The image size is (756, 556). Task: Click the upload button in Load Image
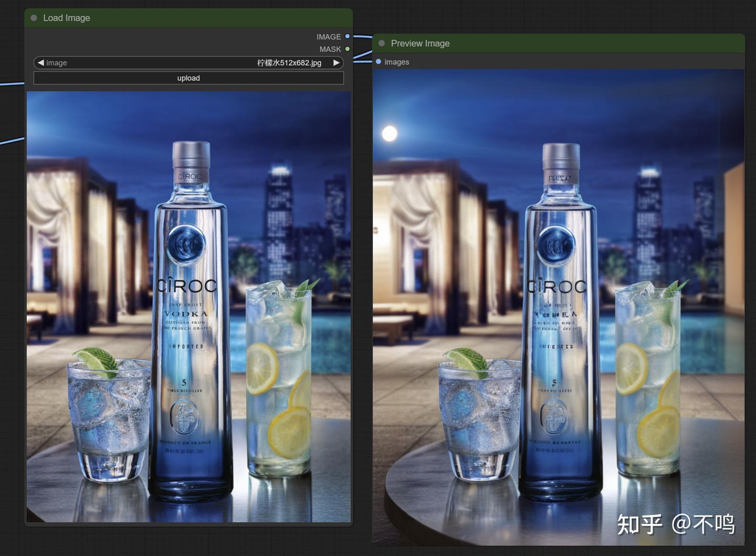pyautogui.click(x=188, y=78)
